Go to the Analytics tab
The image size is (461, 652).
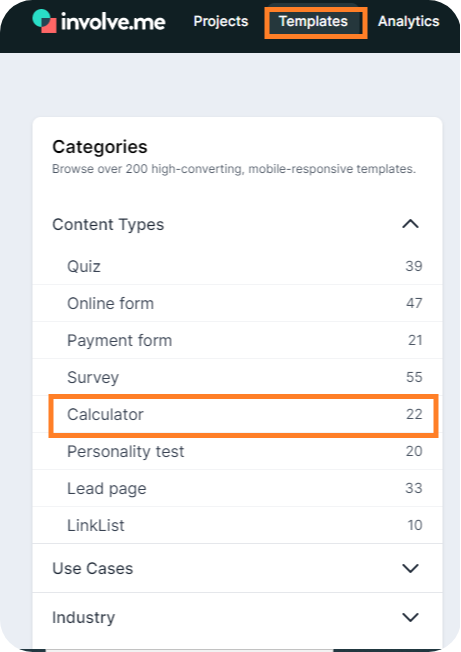point(408,21)
